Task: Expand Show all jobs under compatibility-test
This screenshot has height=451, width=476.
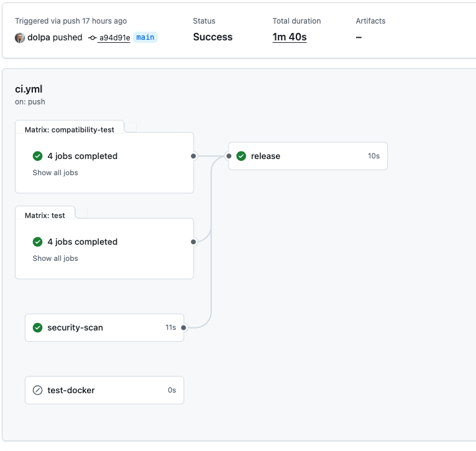Action: coord(55,173)
